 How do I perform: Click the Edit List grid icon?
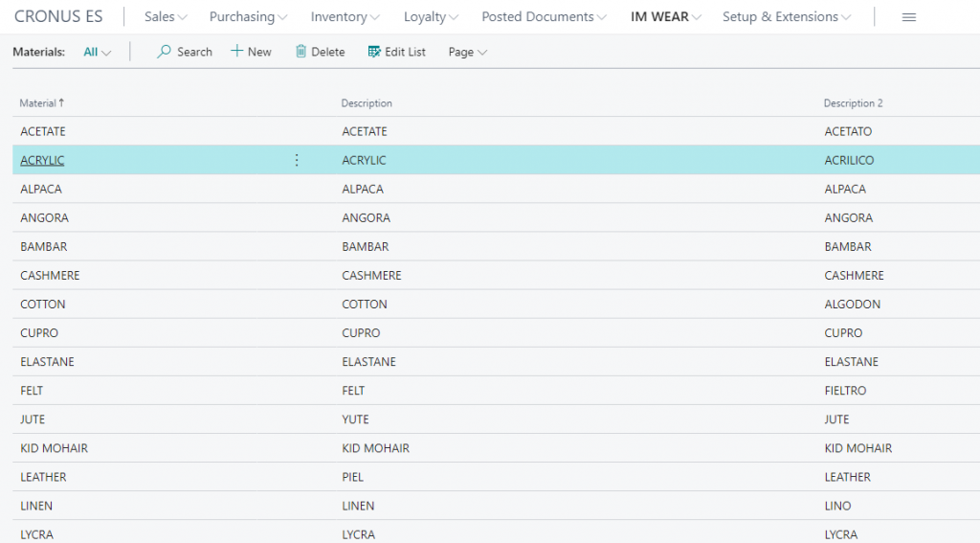(x=374, y=52)
